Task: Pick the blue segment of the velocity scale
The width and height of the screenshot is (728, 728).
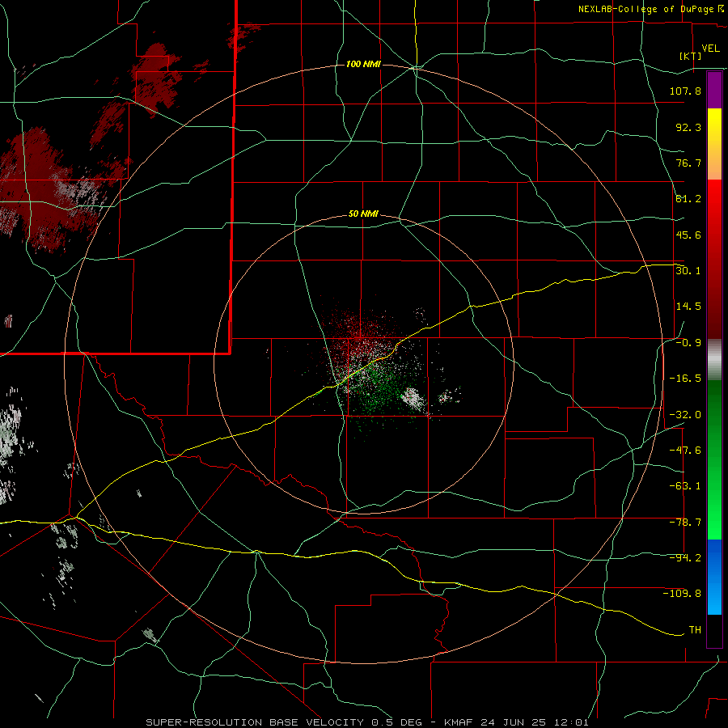Action: point(714,577)
